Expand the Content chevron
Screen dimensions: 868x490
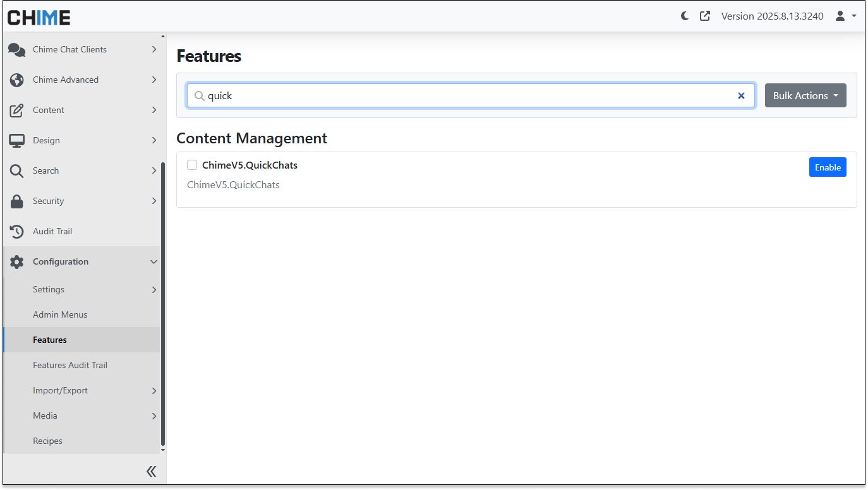pos(154,110)
